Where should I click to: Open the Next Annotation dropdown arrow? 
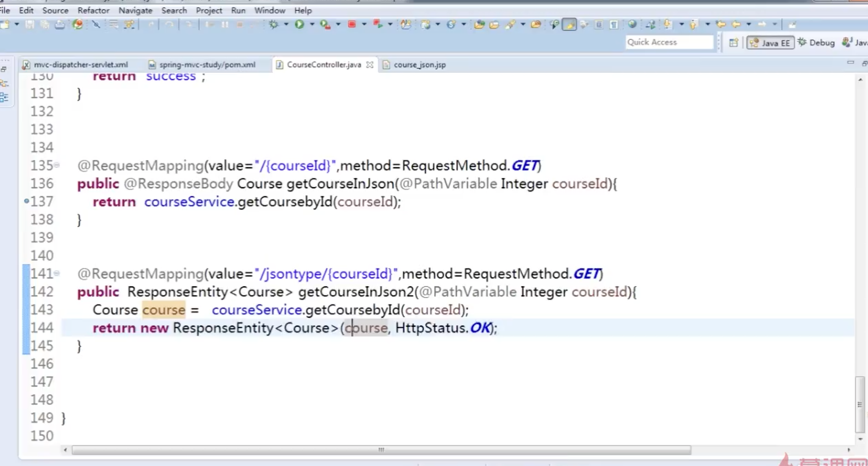(x=681, y=25)
